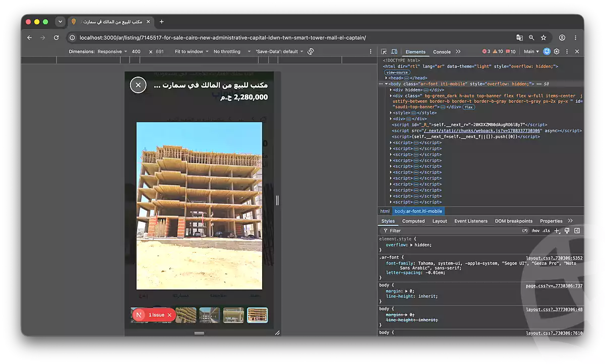Open the Dimensions Responsive dropdown
The height and width of the screenshot is (364, 605).
pyautogui.click(x=98, y=51)
